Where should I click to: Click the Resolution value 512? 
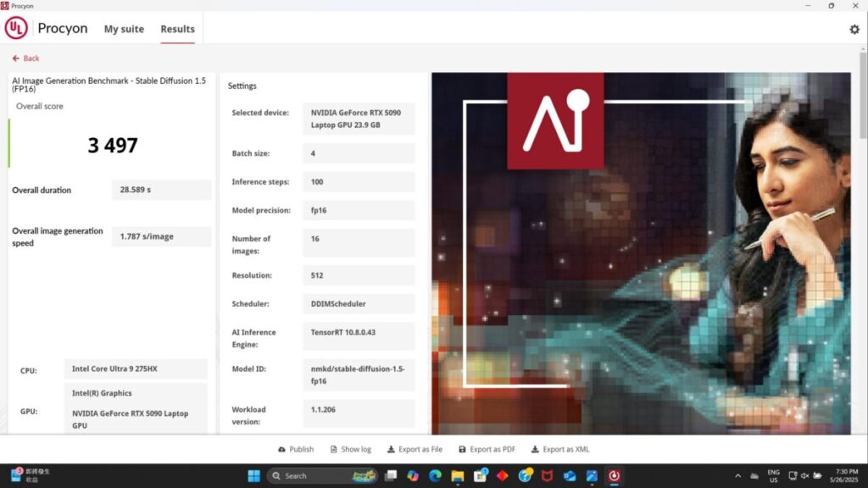[359, 275]
